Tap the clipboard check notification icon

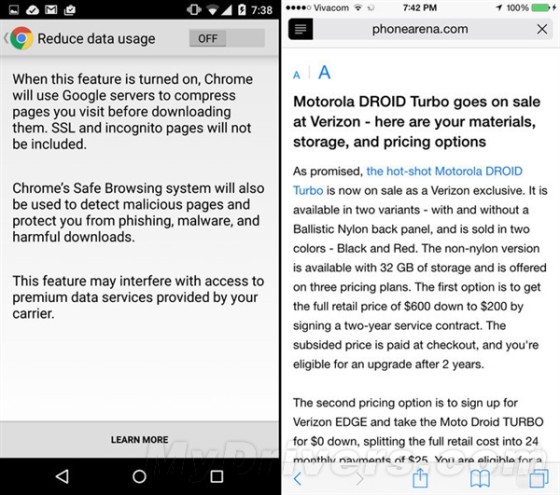(69, 10)
